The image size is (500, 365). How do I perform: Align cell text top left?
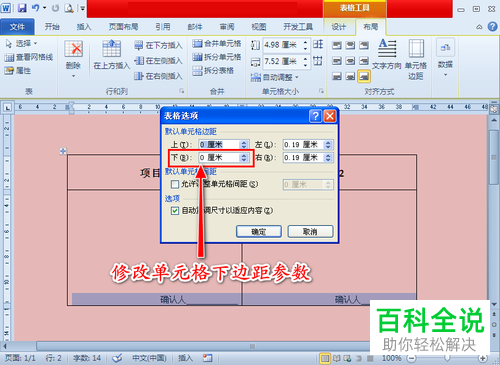(x=337, y=45)
